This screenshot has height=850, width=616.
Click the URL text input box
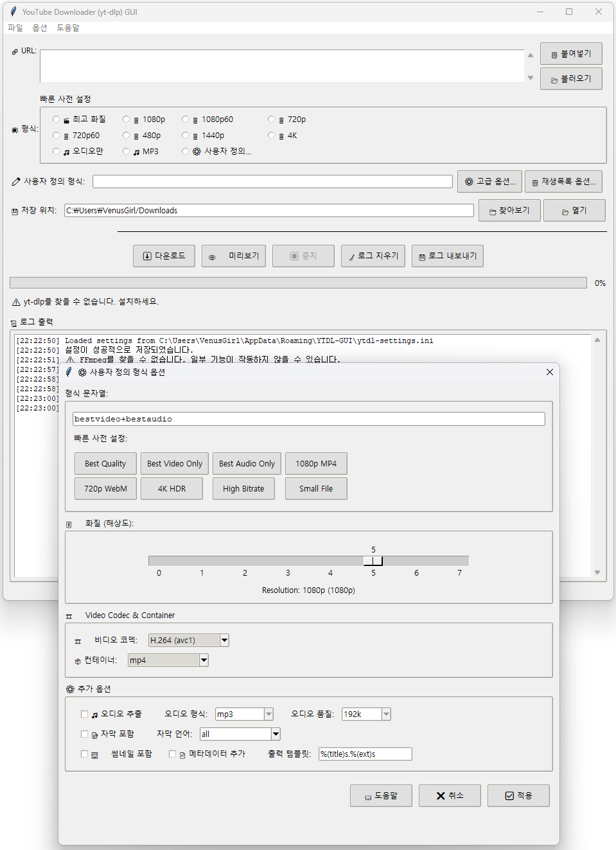(x=282, y=66)
